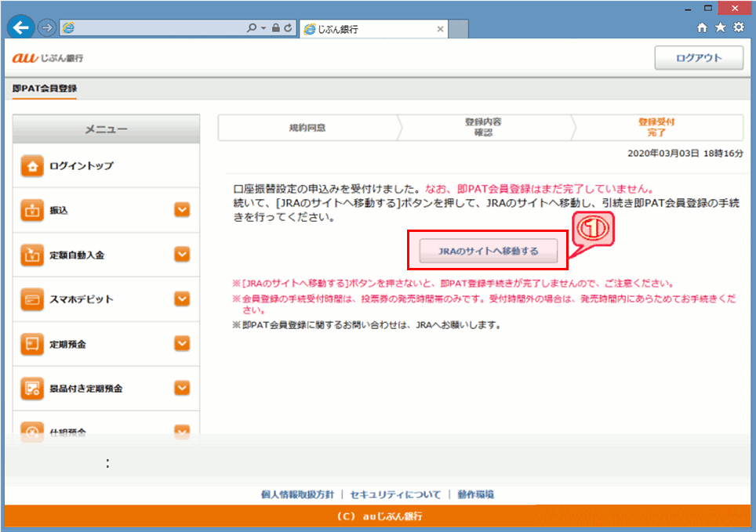Screen dimensions: 756x532
Task: Expand the 景品付き定期預金 menu chevron
Action: [182, 388]
